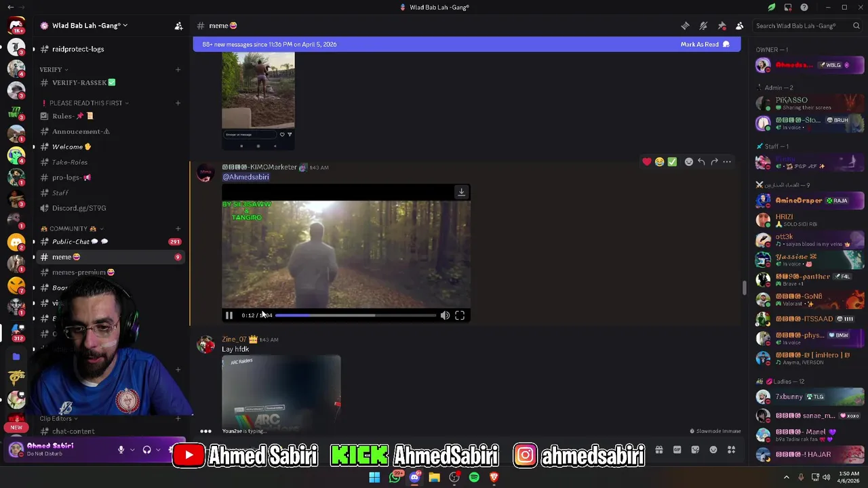This screenshot has width=868, height=488.
Task: Click the search magnifier icon
Action: (x=856, y=26)
